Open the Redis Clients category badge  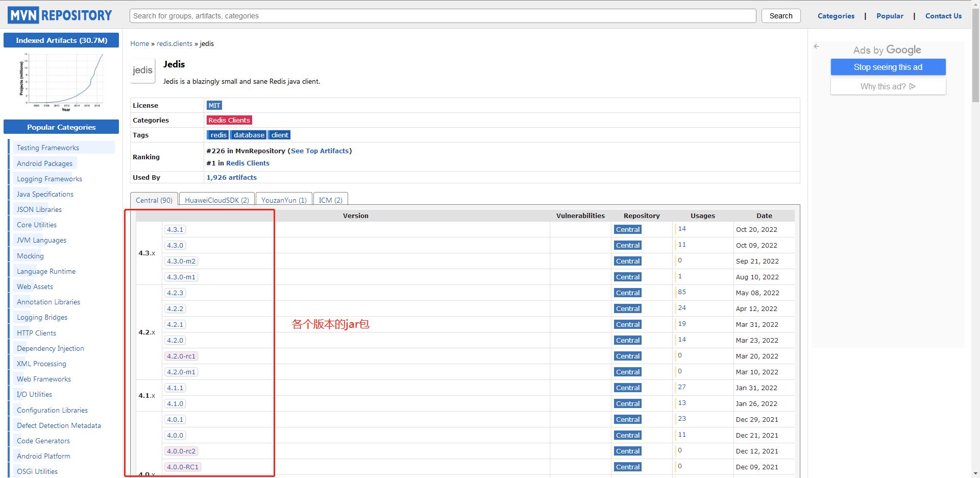[x=229, y=120]
